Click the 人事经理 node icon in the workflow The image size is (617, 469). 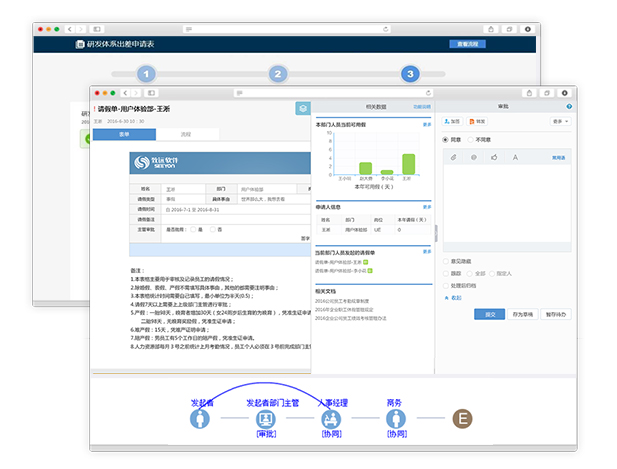click(x=331, y=419)
